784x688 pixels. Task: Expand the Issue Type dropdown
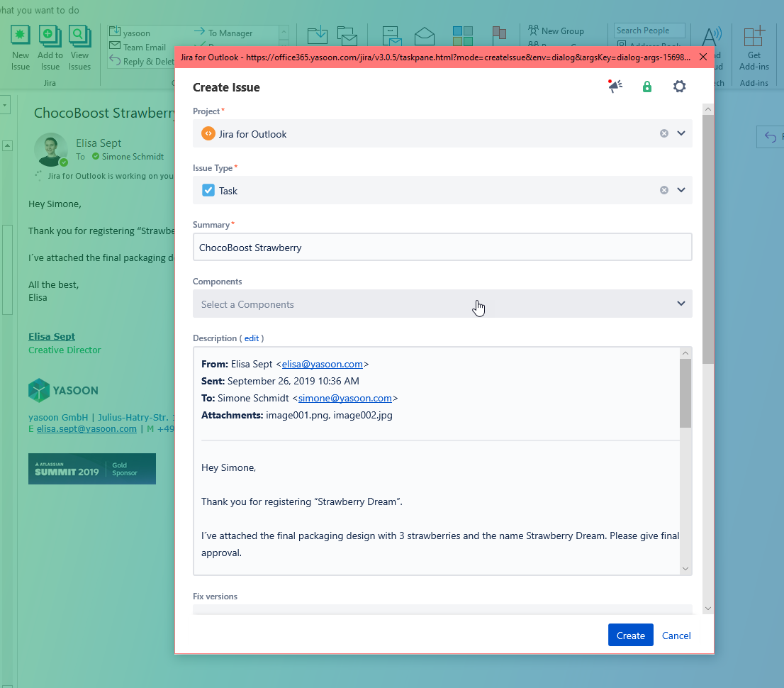681,190
